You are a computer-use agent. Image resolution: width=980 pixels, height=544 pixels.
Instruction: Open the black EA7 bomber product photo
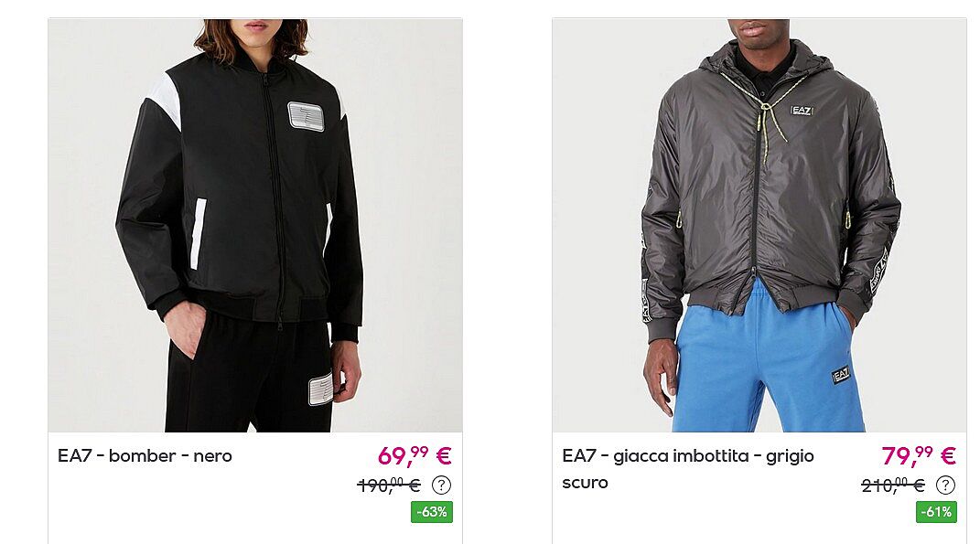(x=255, y=226)
